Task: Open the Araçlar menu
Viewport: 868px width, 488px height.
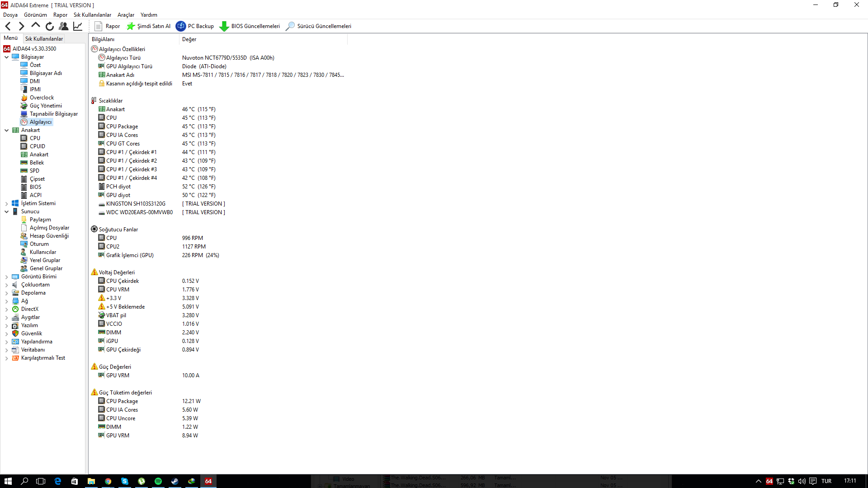Action: click(126, 15)
